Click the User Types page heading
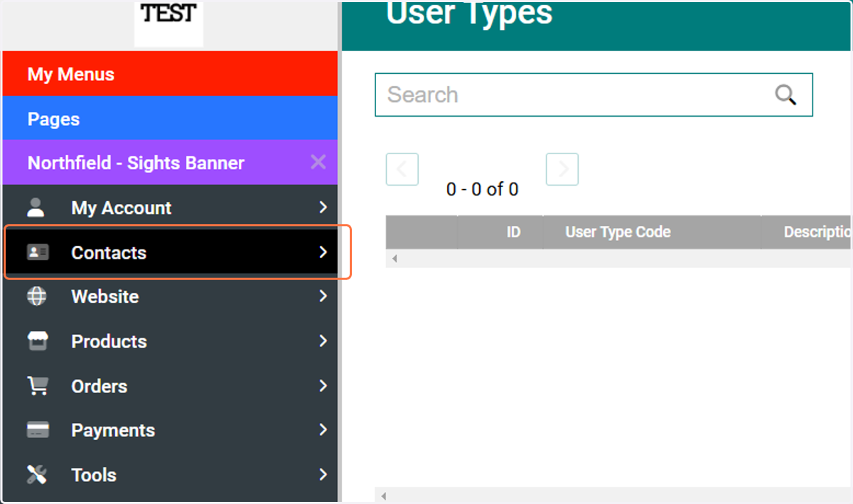 pyautogui.click(x=469, y=14)
